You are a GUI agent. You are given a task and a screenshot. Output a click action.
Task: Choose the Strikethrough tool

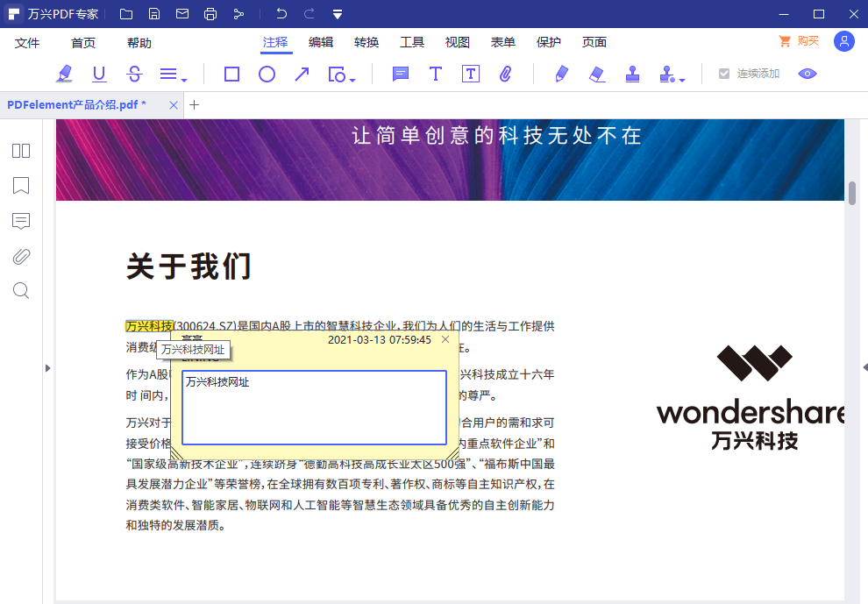(134, 74)
